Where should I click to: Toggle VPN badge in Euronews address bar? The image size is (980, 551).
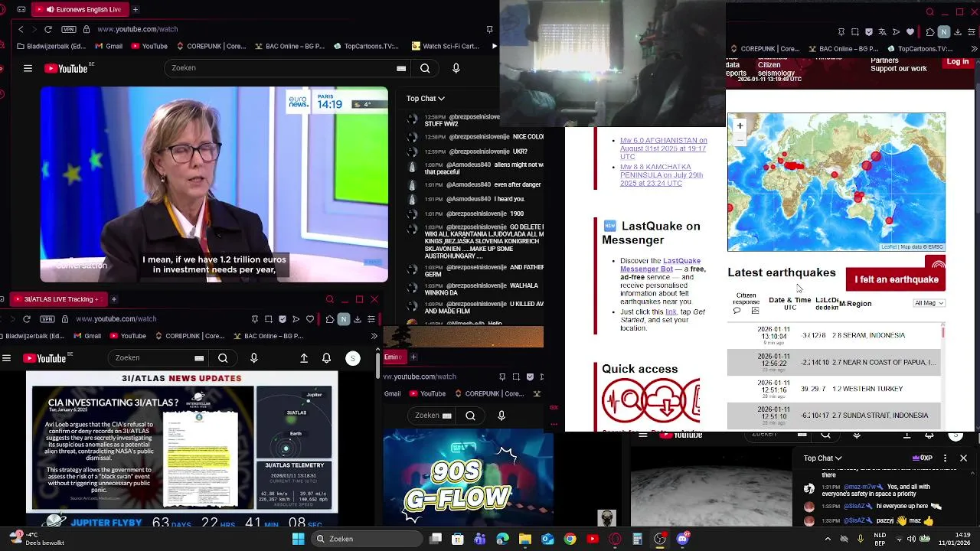click(x=69, y=29)
